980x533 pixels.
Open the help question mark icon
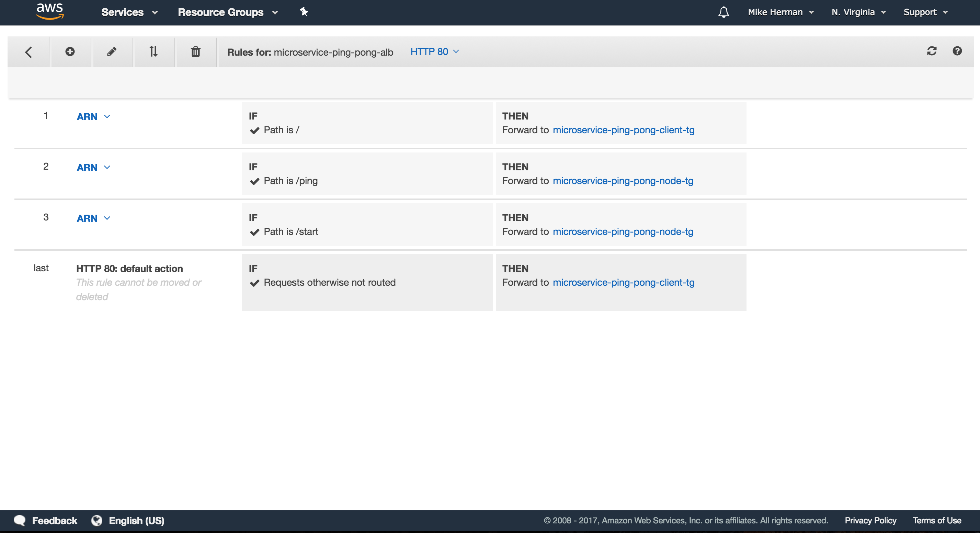pyautogui.click(x=957, y=51)
